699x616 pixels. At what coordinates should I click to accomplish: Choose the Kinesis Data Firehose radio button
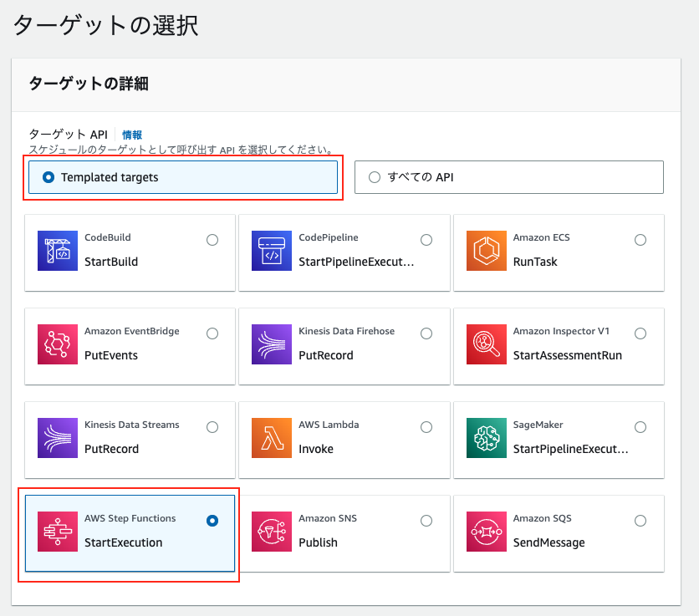pyautogui.click(x=426, y=333)
